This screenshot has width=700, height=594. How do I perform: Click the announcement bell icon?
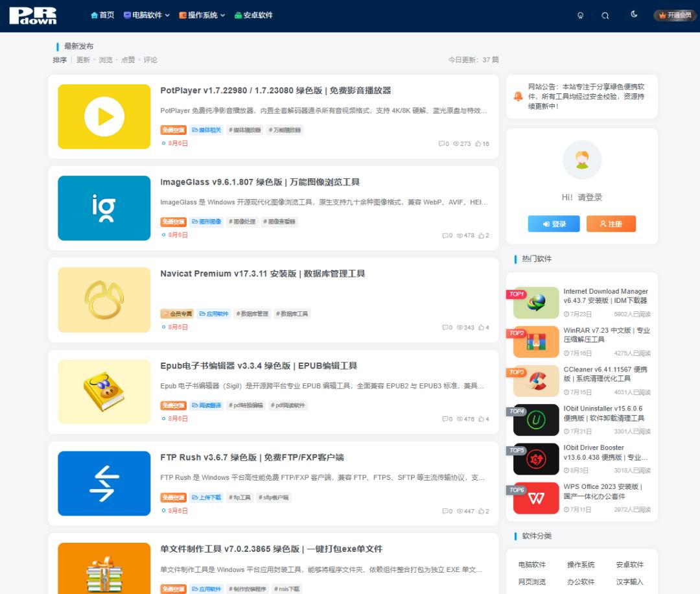[519, 96]
